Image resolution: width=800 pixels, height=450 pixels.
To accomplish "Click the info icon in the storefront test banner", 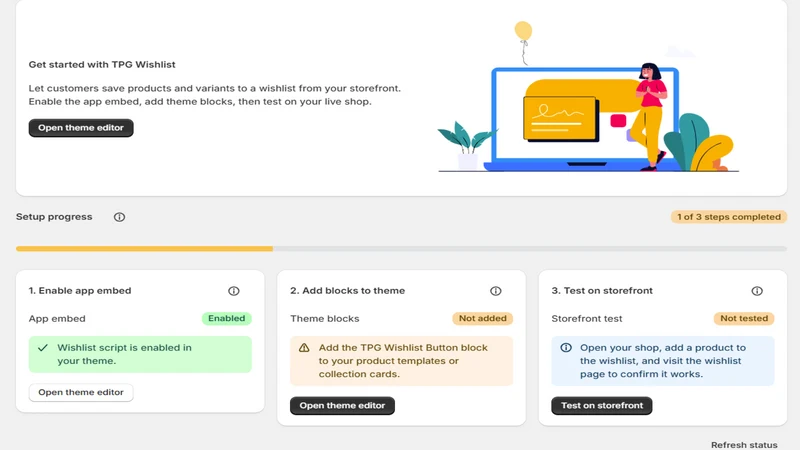I will click(566, 348).
